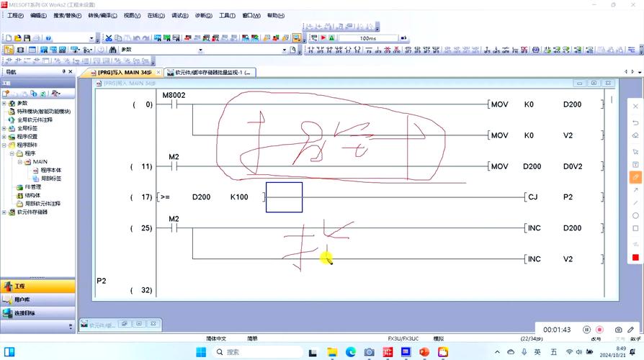Click the taskbar 搜索 search box

click(x=257, y=352)
